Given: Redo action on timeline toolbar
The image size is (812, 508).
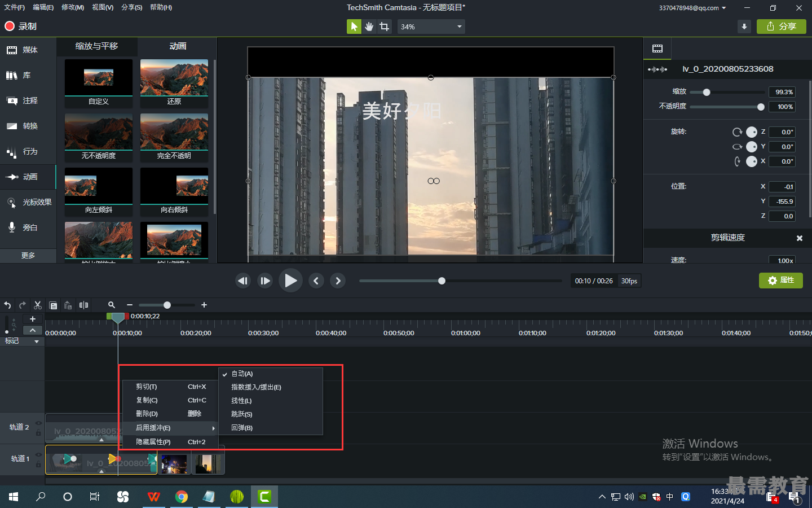Looking at the screenshot, I should [x=23, y=305].
